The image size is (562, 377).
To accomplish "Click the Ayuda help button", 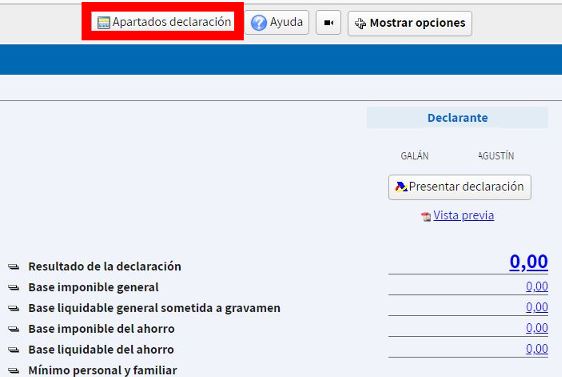I will pyautogui.click(x=277, y=22).
